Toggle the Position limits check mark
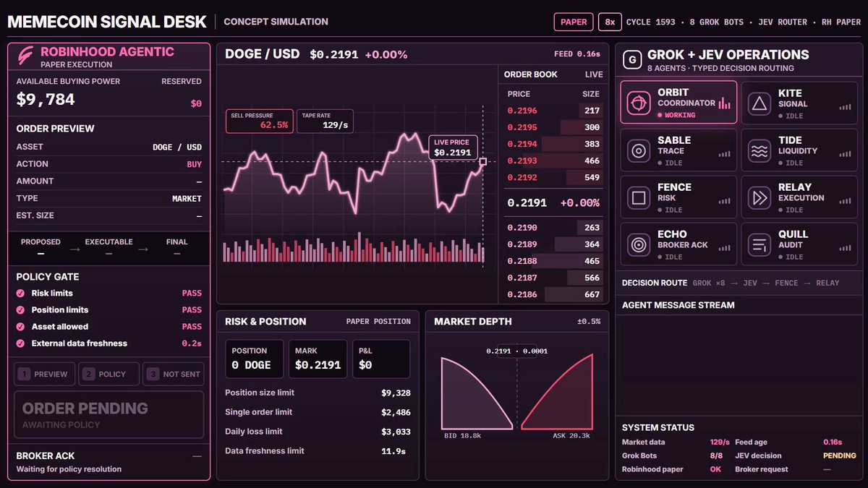868x488 pixels. (x=21, y=310)
